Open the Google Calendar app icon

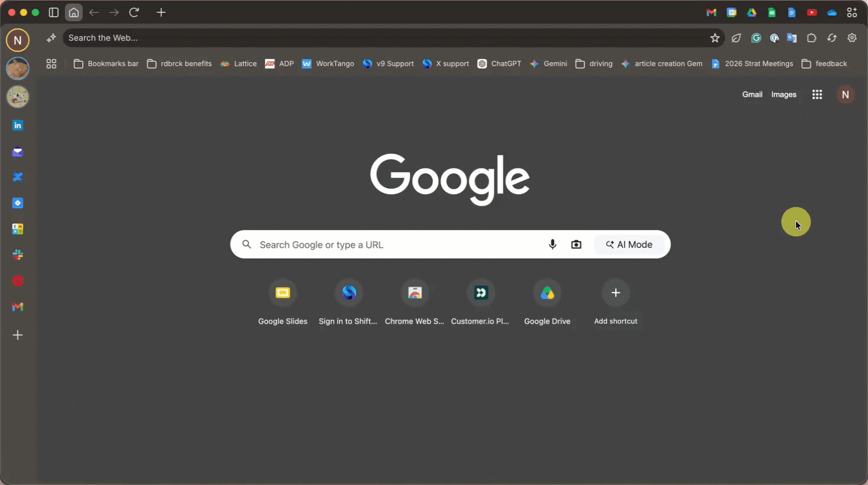[x=732, y=12]
